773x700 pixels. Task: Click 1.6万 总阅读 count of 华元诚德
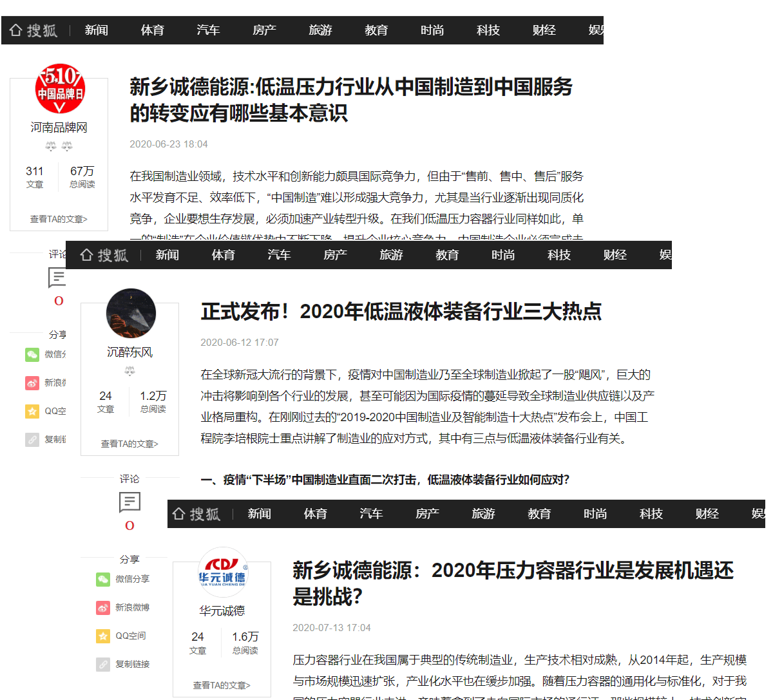tap(245, 643)
